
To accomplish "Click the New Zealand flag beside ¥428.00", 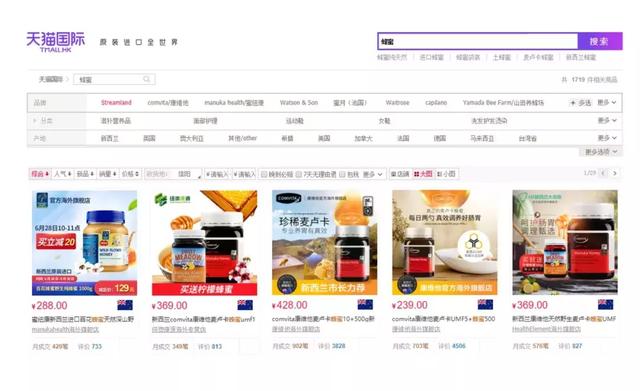I will point(365,304).
